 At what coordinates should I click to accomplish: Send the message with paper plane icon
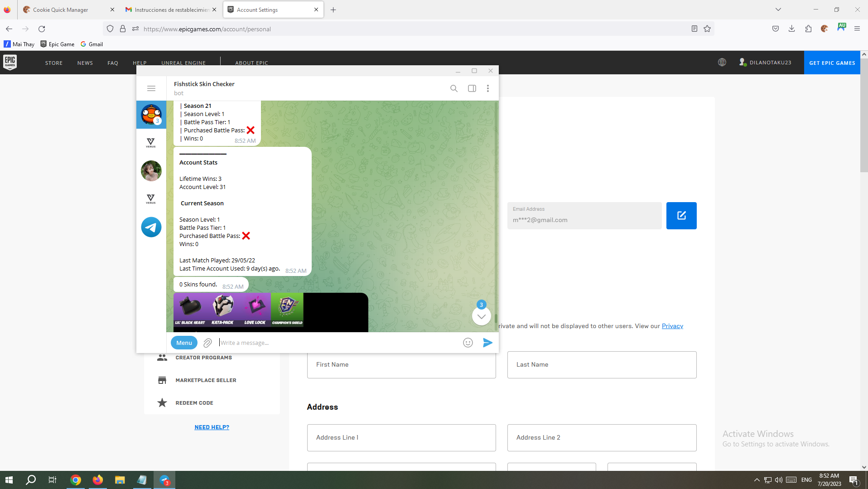[487, 343]
